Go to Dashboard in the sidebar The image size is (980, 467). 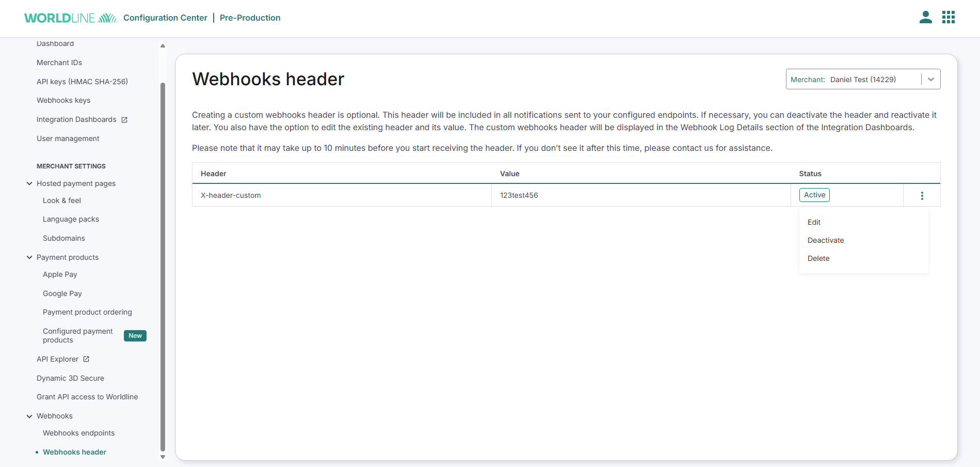tap(55, 43)
